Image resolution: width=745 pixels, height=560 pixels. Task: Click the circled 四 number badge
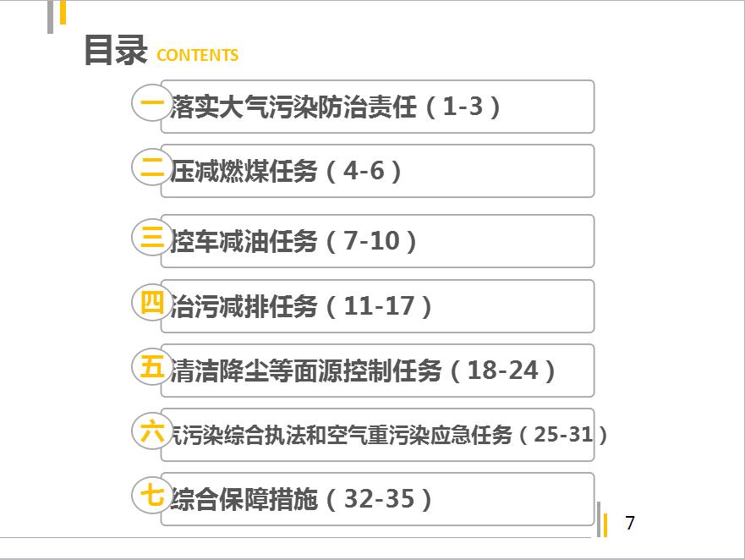coord(152,302)
